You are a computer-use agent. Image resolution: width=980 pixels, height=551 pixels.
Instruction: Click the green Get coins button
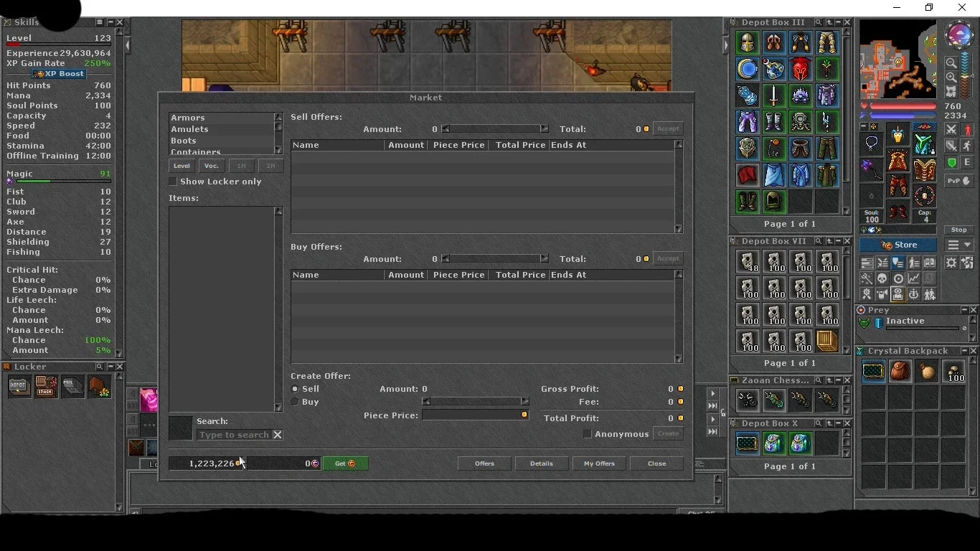[x=346, y=463]
